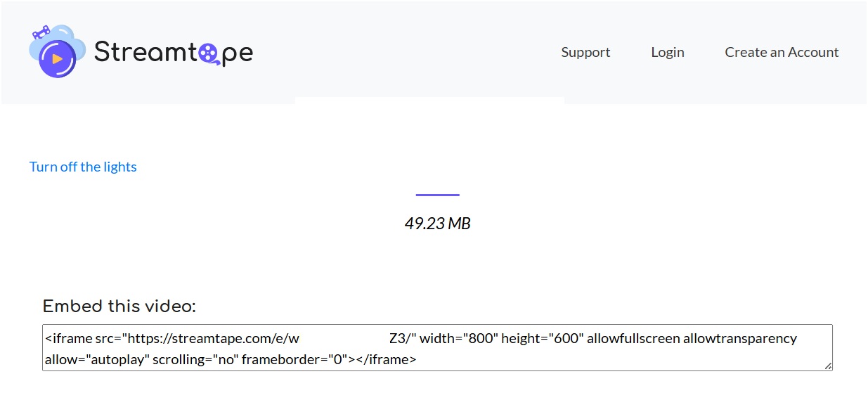Click the height="600" attribute in embed code
Image resolution: width=868 pixels, height=419 pixels.
(x=543, y=338)
